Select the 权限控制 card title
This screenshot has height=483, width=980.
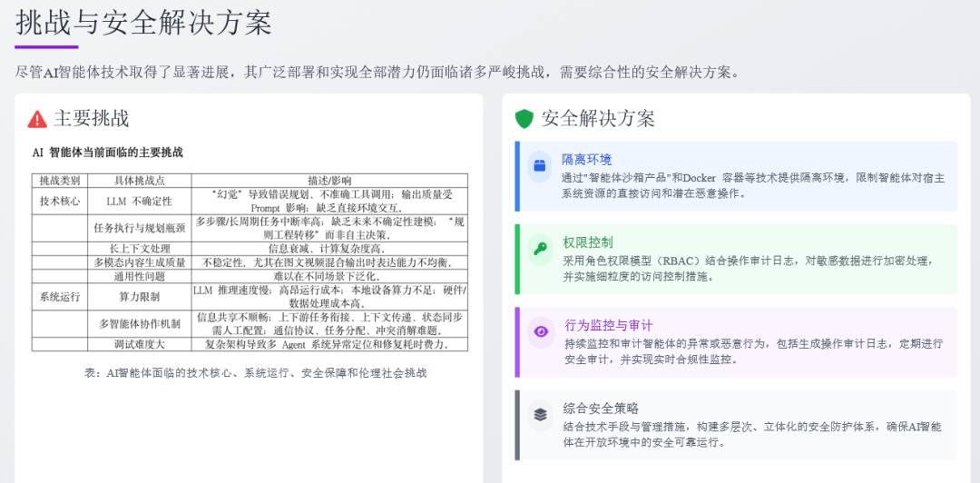point(587,242)
